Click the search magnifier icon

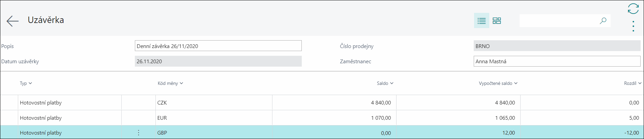point(603,21)
